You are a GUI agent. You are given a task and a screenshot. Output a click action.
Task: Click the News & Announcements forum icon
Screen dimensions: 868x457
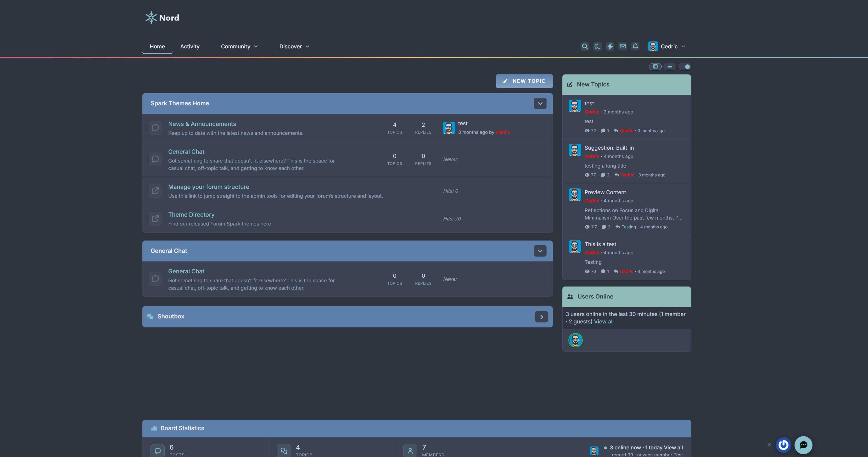155,128
